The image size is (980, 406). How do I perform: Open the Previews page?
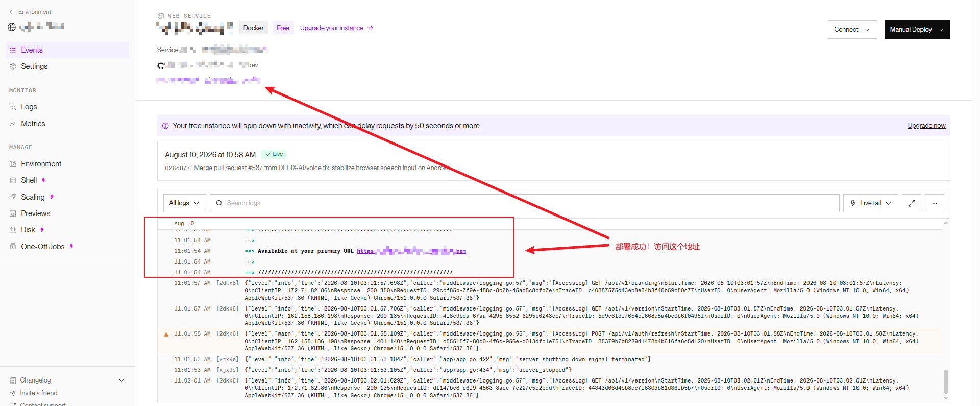coord(35,213)
